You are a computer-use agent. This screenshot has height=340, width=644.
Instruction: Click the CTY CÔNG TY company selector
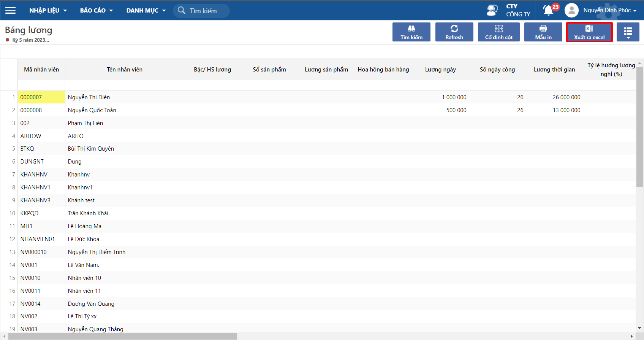(x=518, y=10)
